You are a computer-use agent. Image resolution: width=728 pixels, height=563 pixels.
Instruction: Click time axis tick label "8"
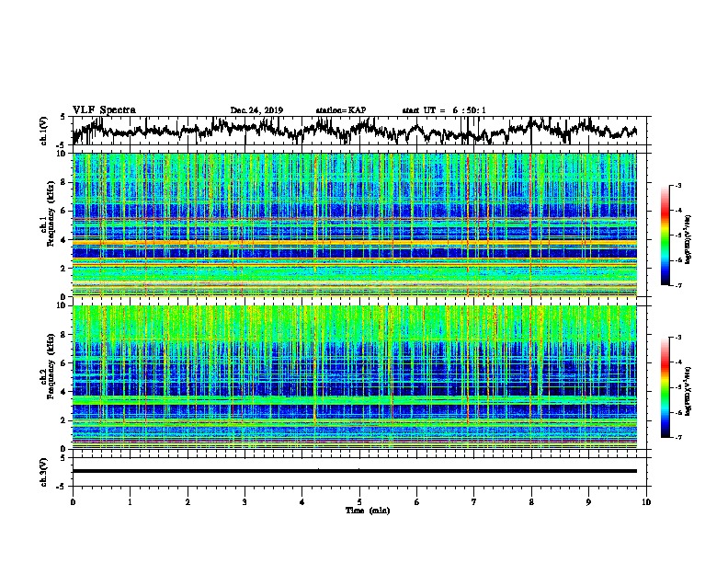pyautogui.click(x=531, y=502)
